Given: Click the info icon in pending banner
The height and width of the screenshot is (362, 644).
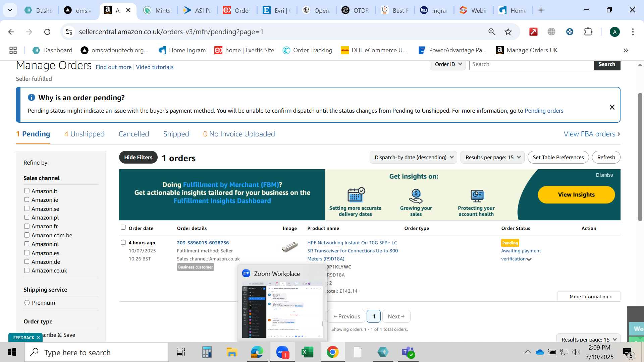Looking at the screenshot, I should [31, 98].
